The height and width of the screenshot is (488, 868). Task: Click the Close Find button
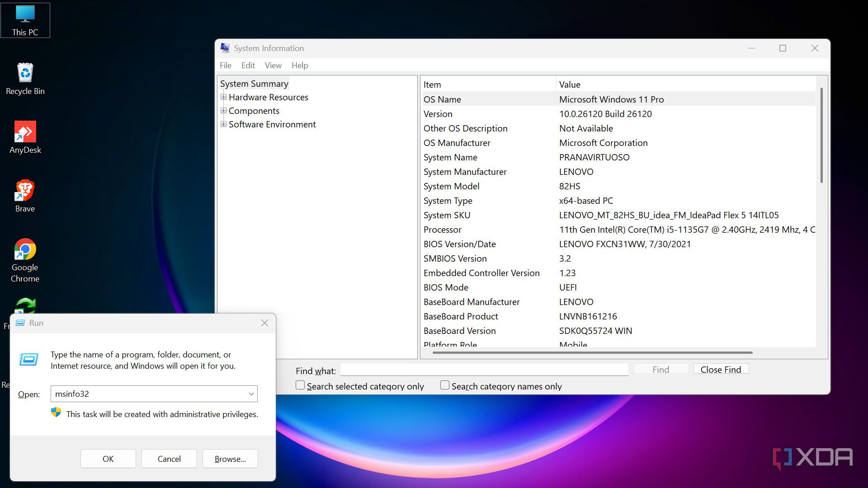pyautogui.click(x=721, y=369)
